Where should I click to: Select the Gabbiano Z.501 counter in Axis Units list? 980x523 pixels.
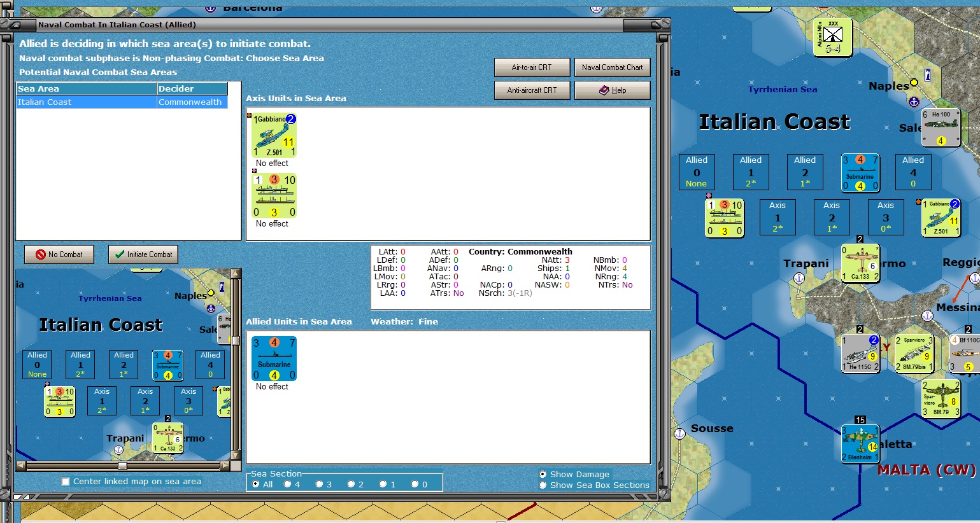point(274,136)
